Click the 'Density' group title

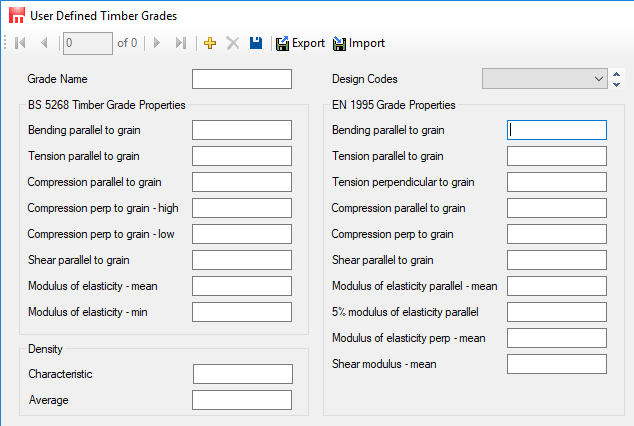point(45,349)
